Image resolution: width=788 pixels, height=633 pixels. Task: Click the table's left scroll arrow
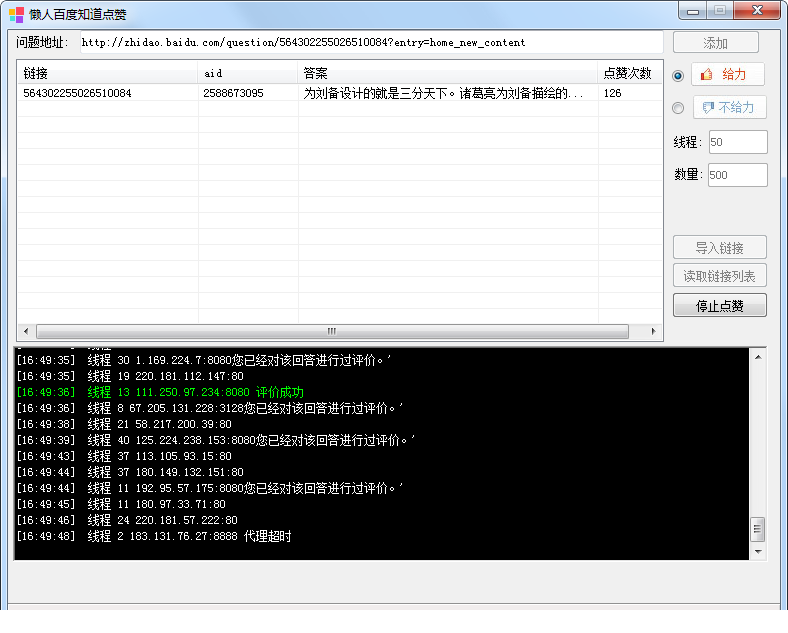26,332
